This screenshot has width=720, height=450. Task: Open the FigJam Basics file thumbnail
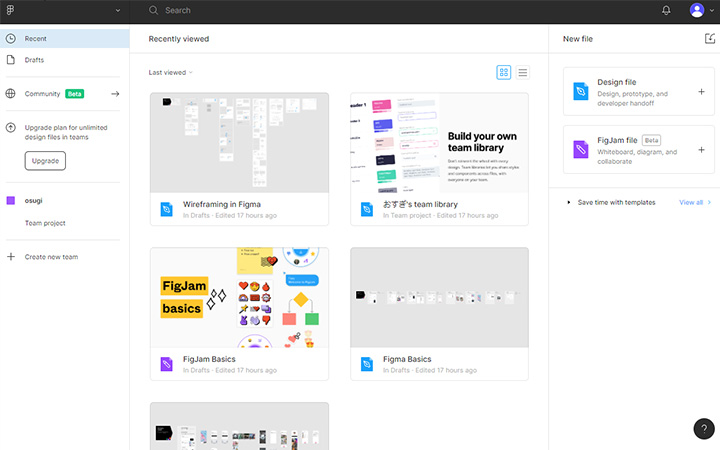(239, 298)
